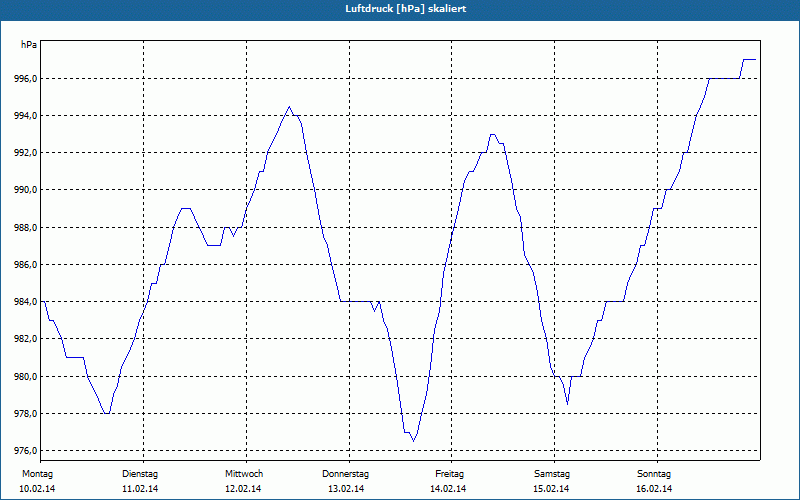
Task: Click the Sonntag day label
Action: 654,474
